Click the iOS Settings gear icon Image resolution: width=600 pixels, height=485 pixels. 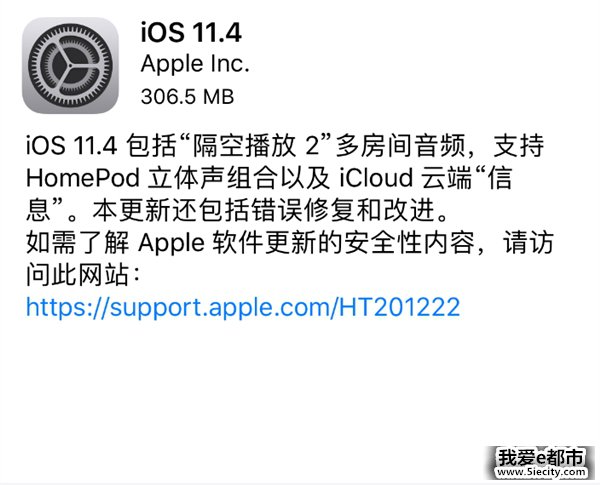70,65
